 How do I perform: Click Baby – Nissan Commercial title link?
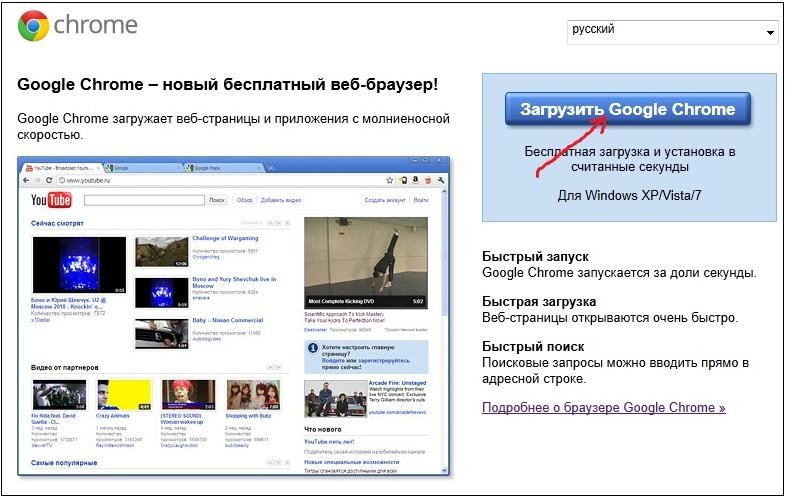click(x=227, y=320)
